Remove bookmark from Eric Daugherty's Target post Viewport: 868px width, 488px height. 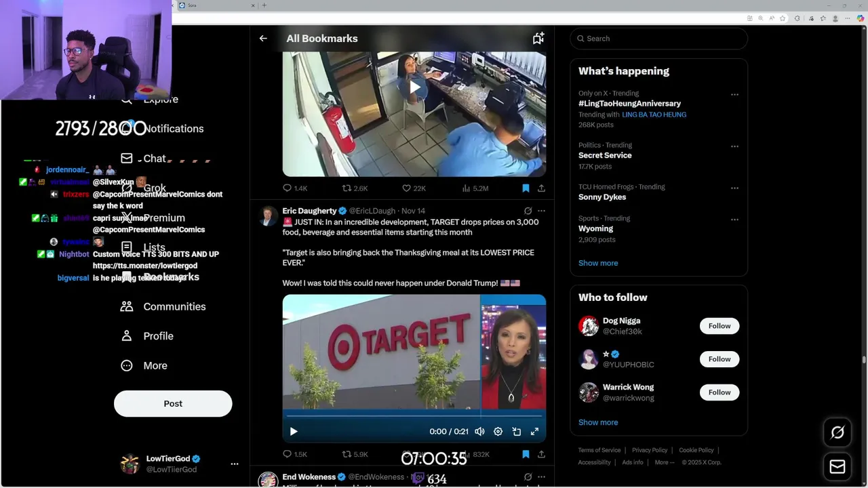[x=526, y=454]
